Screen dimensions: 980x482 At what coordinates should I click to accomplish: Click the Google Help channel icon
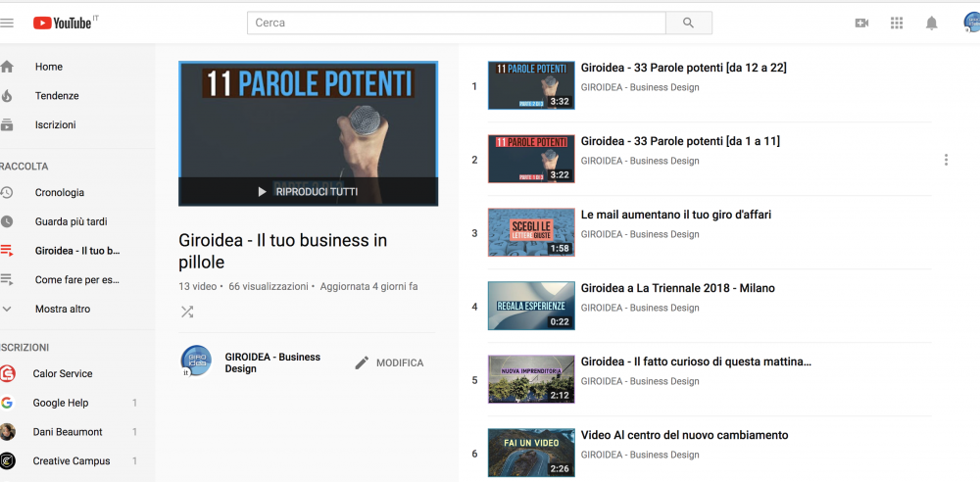click(8, 403)
